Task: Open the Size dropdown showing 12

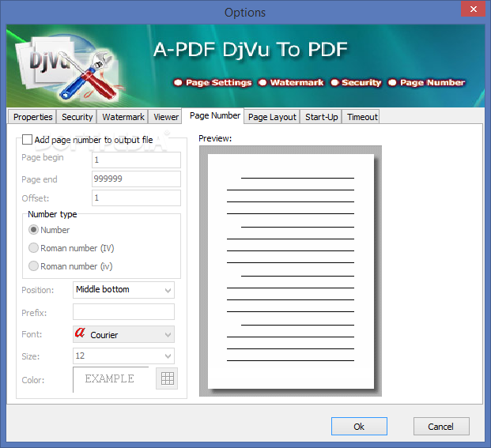Action: point(123,356)
